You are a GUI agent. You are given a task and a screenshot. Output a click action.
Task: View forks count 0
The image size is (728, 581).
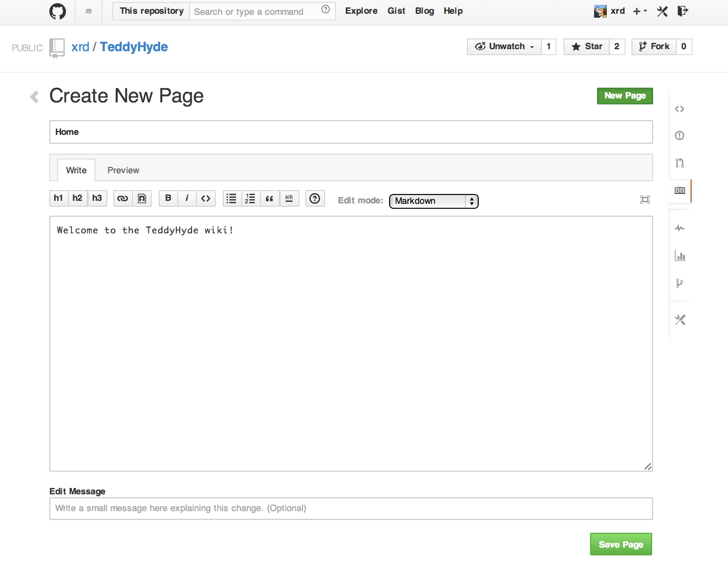[684, 47]
